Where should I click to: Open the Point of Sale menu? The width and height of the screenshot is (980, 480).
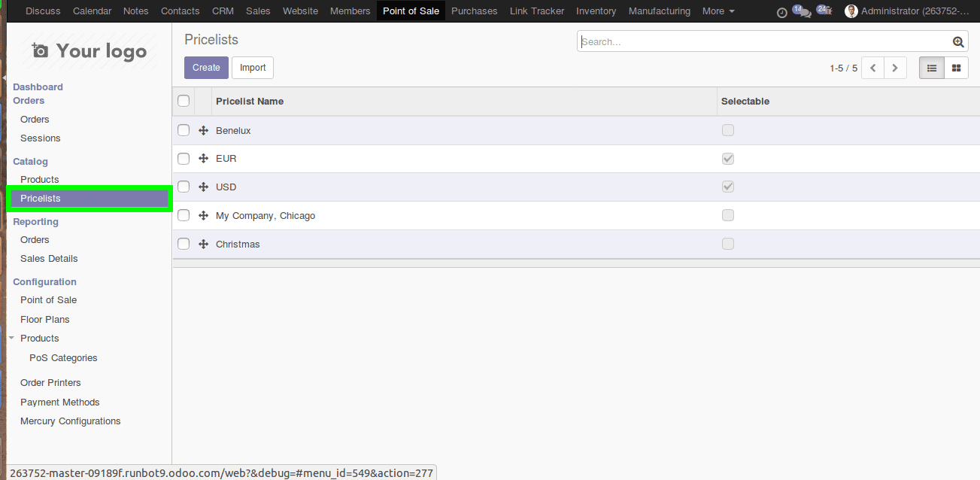coord(411,11)
